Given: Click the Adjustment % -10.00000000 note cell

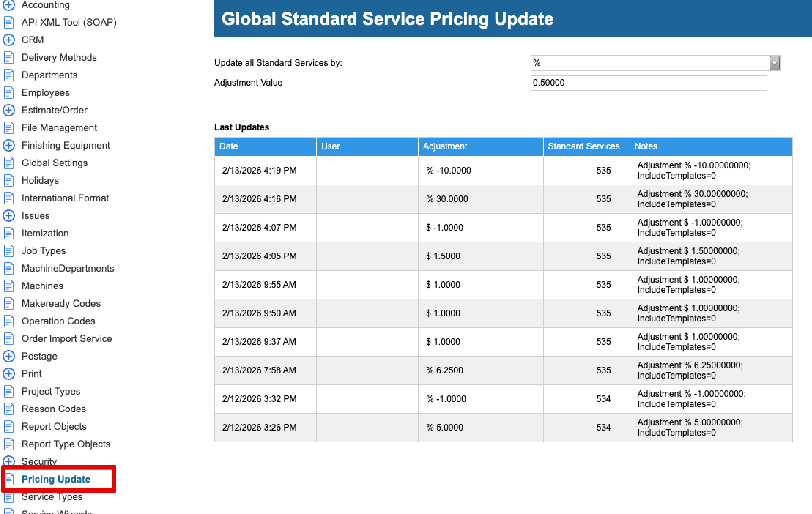Looking at the screenshot, I should 711,171.
